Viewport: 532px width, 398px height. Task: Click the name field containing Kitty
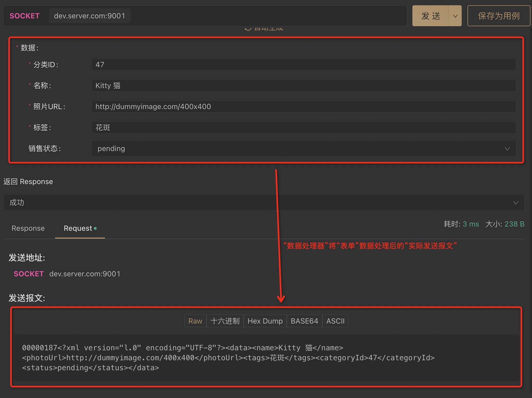(x=303, y=85)
